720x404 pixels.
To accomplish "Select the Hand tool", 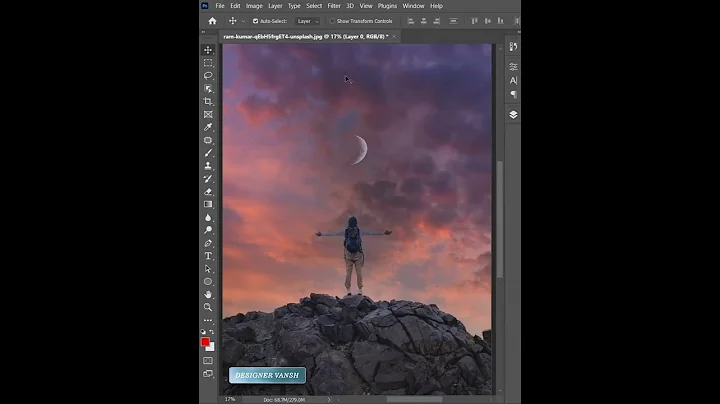I will click(x=208, y=294).
